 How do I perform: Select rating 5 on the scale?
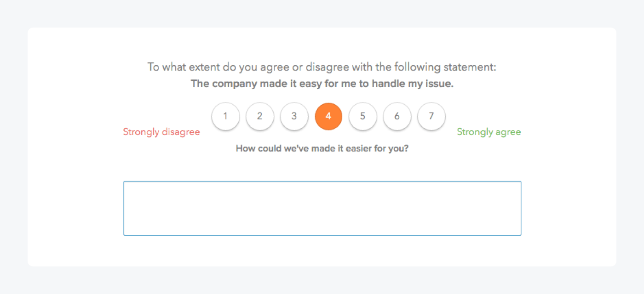362,116
